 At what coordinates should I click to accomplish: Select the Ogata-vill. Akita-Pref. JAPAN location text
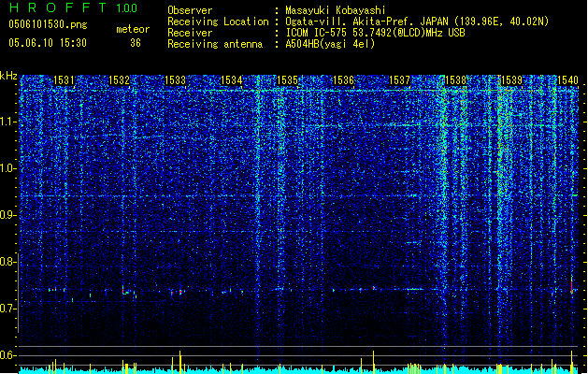[x=417, y=22]
